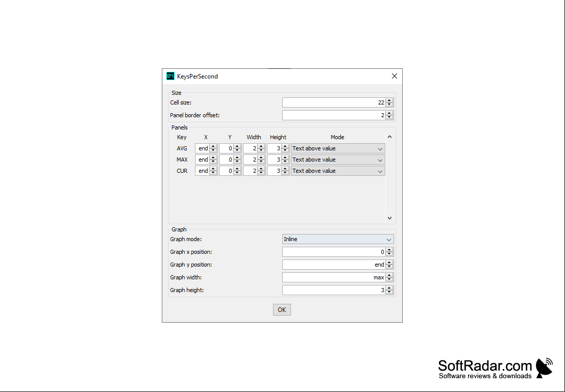Decrease the AVG panel Y position
This screenshot has width=565, height=392.
point(237,150)
